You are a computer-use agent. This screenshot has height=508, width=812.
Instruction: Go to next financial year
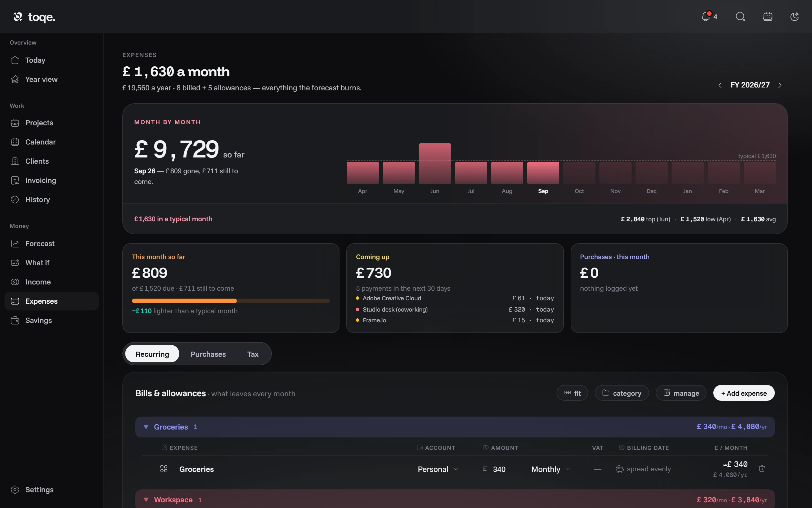point(780,85)
